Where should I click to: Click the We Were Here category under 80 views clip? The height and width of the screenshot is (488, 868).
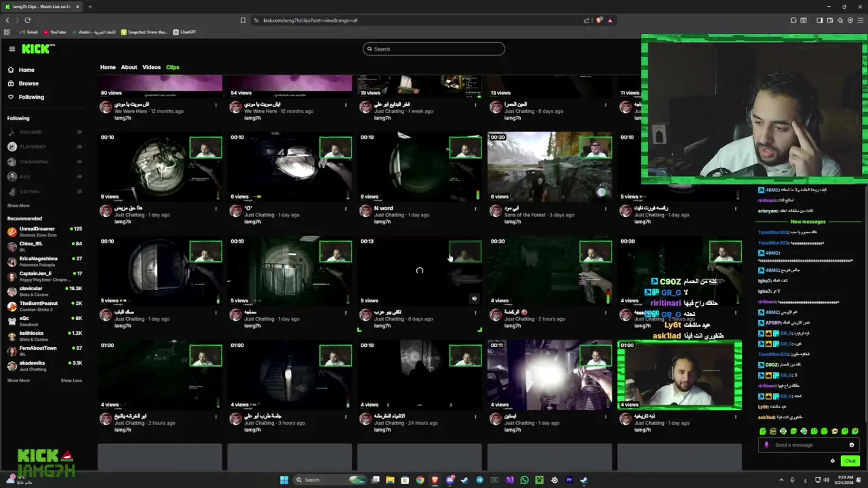(132, 111)
